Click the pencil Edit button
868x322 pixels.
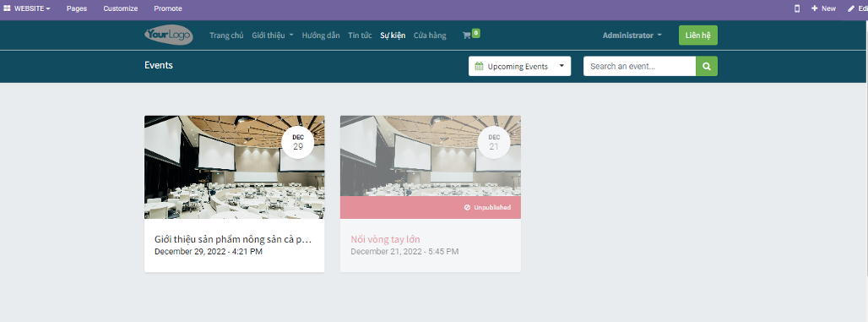pyautogui.click(x=858, y=8)
